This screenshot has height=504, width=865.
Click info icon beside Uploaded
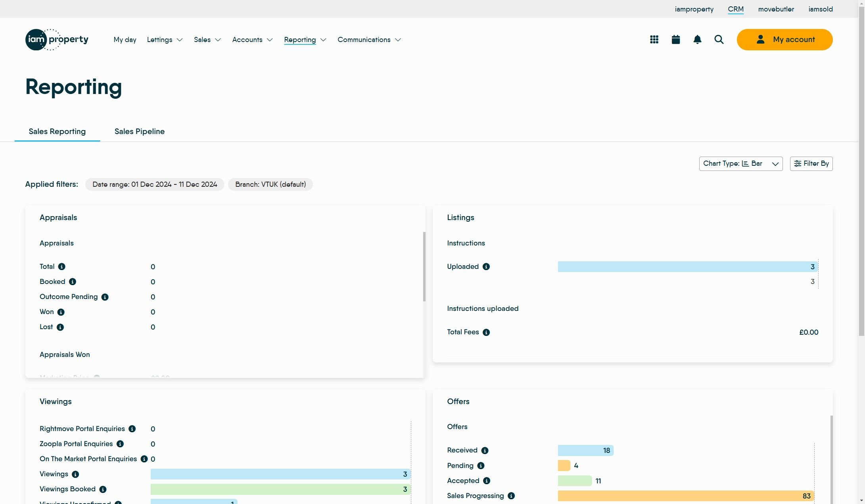486,267
